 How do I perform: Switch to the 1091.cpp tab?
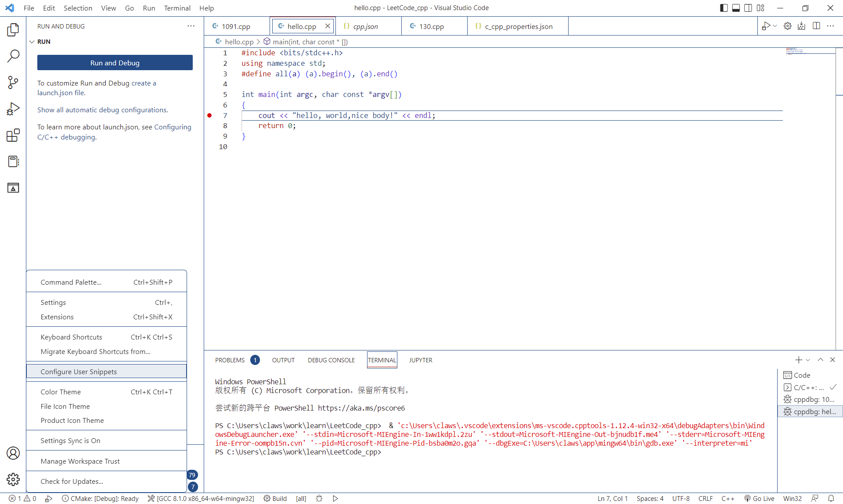(x=236, y=26)
